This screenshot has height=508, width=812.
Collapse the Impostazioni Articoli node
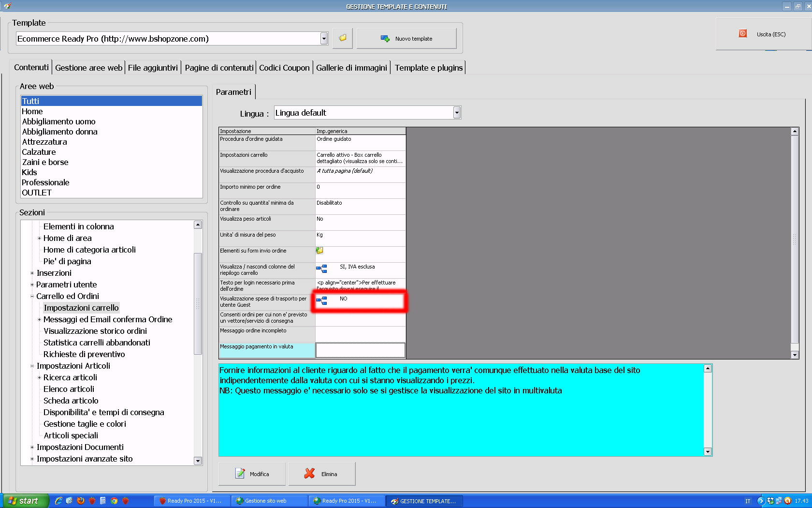(32, 366)
